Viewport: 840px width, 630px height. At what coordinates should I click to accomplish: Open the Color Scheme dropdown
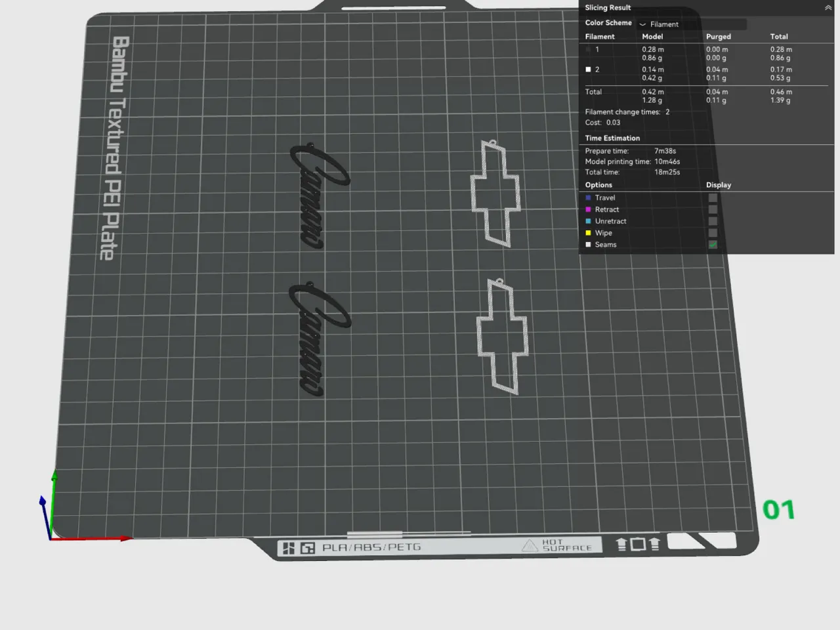pyautogui.click(x=691, y=24)
